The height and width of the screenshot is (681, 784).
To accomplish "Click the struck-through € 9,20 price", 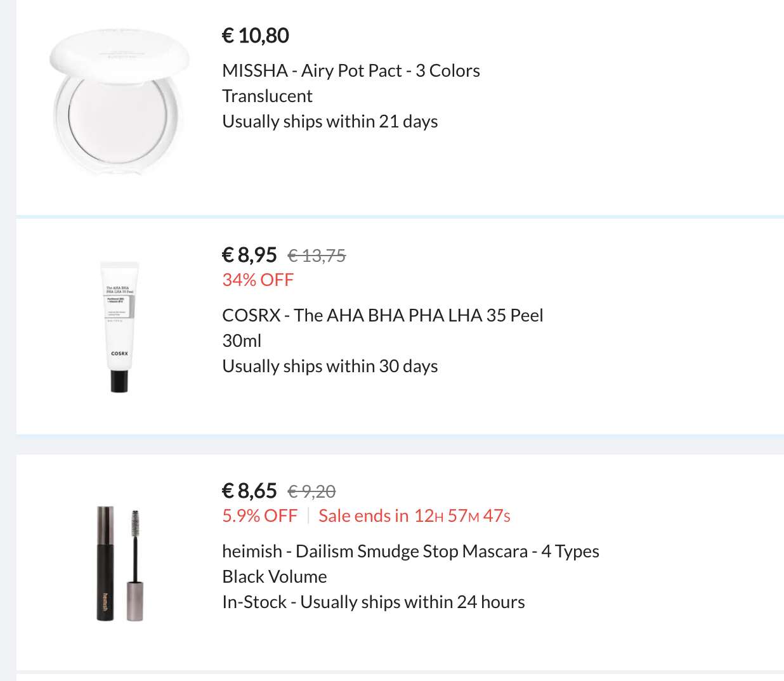I will [311, 491].
